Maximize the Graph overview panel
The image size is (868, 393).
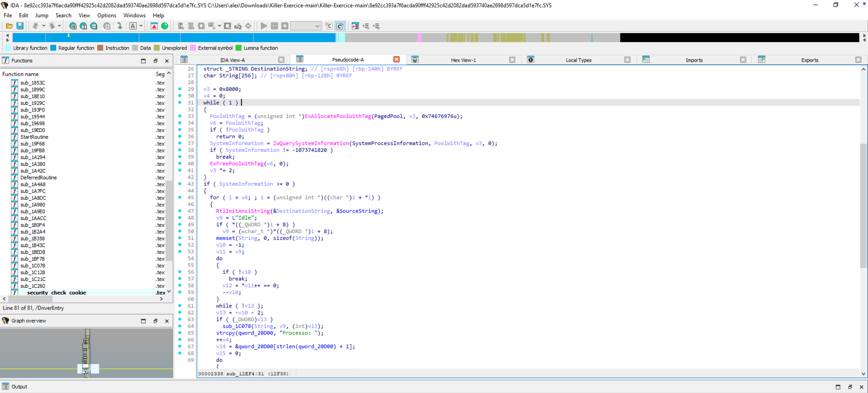(x=143, y=321)
